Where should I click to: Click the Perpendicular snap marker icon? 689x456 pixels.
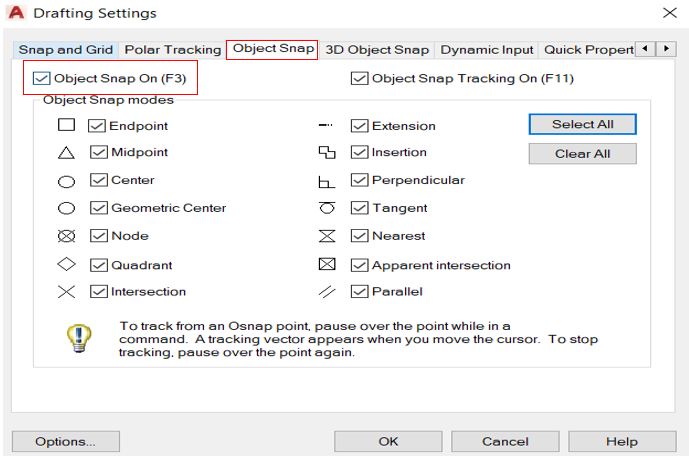point(326,181)
